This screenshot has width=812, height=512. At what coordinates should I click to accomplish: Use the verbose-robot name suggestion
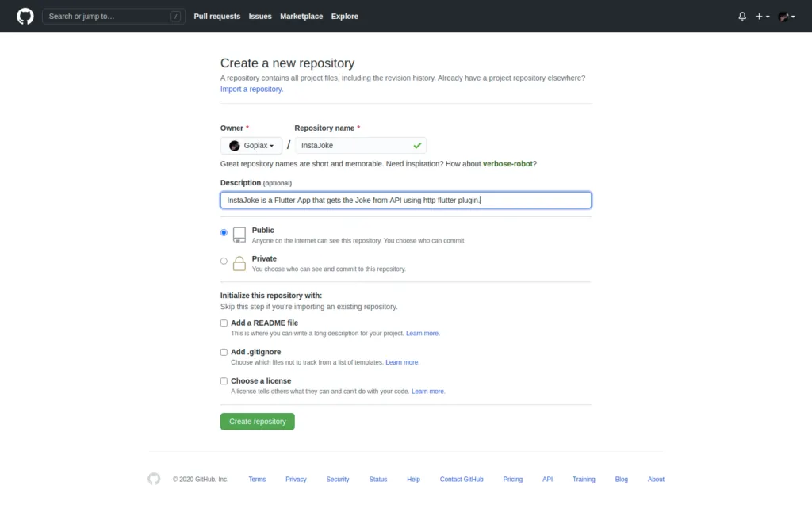pos(507,163)
